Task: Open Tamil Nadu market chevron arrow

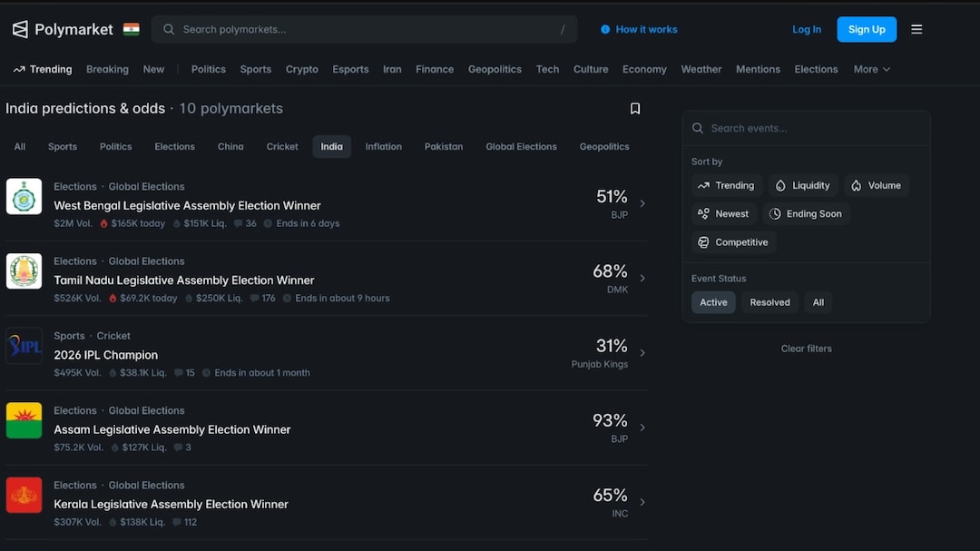Action: 642,278
